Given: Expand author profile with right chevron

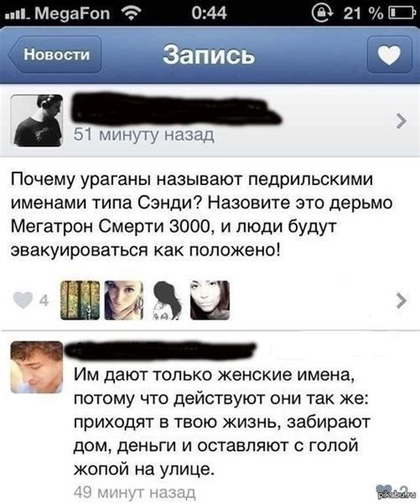Looking at the screenshot, I should coord(401,120).
